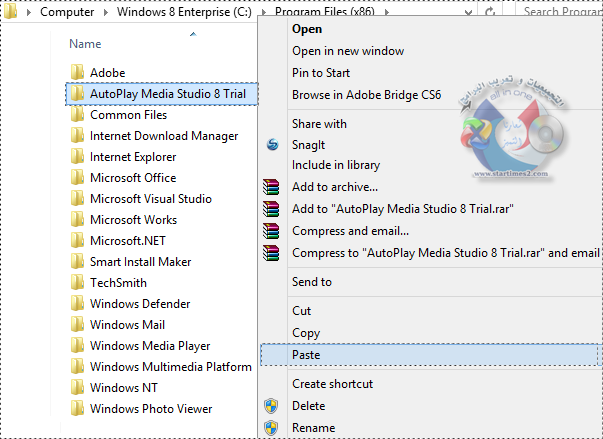Click the Windows 8 Enterprise (C:) breadcrumb
The image size is (603, 439).
184,12
